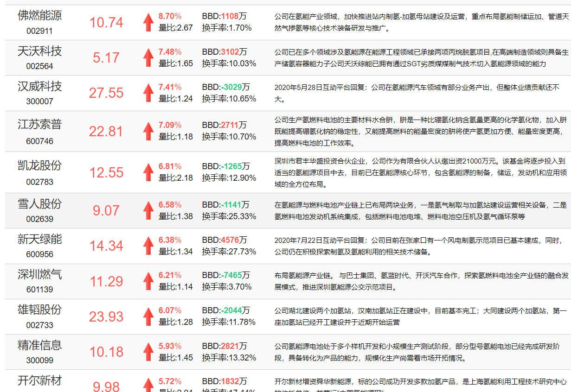This screenshot has width=571, height=392.
Task: Select stock code 300099
Action: [39, 360]
